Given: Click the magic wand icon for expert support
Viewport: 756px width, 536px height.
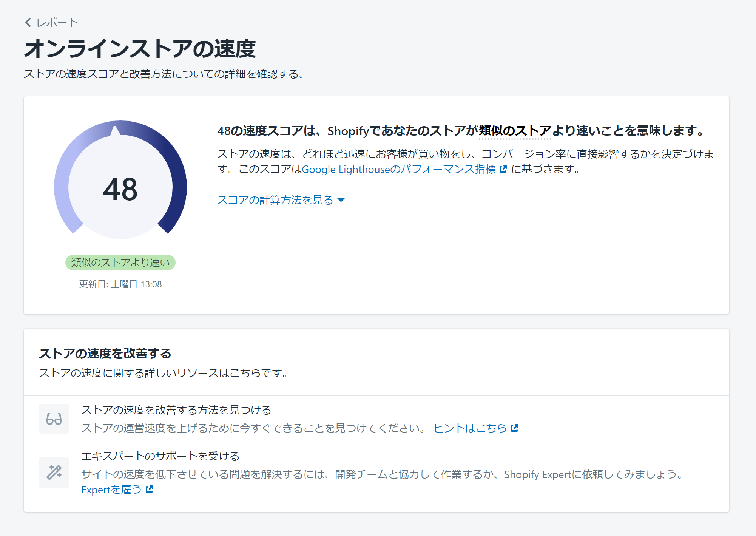Looking at the screenshot, I should 54,472.
